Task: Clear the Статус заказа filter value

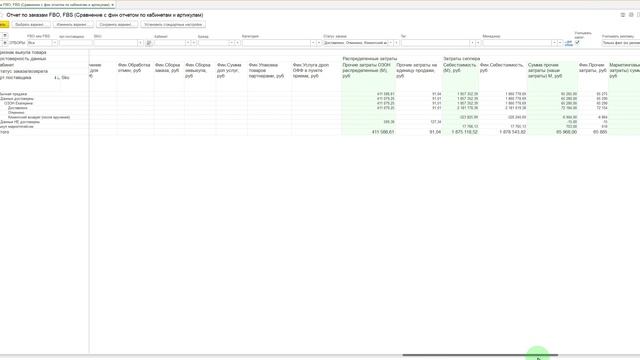Action: (396, 43)
